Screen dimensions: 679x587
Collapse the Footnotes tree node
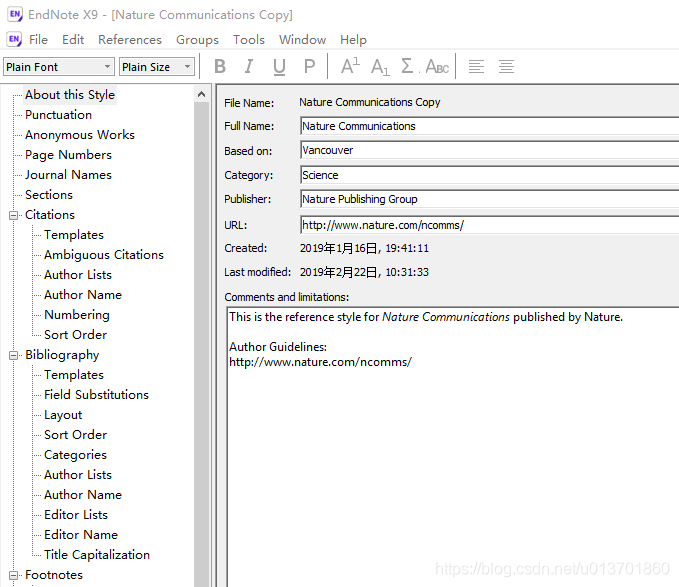13,575
